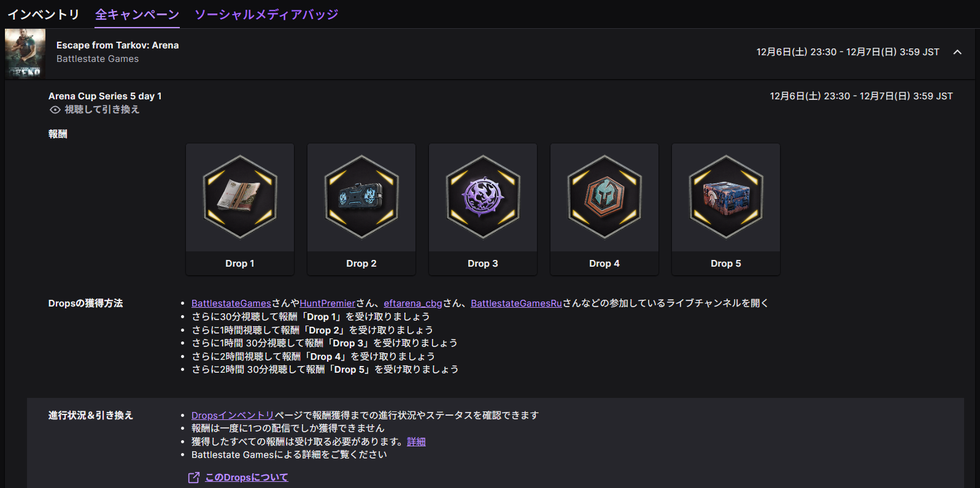Screen dimensions: 980x488
Task: Open the ソーシャルメディアバッジ tab
Action: click(x=266, y=14)
